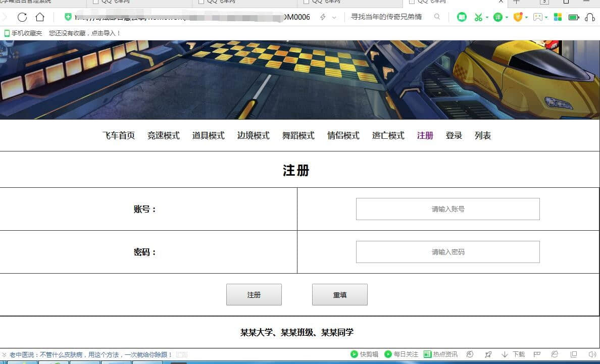Toggle the speaker mute icon in status bar
600x364 pixels.
coord(592,354)
